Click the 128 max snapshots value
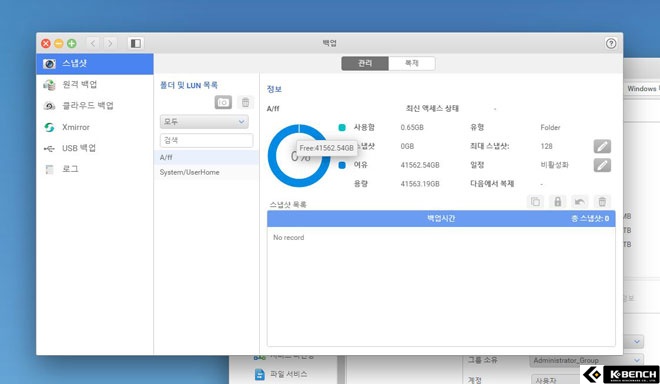660x384 pixels. tap(546, 147)
